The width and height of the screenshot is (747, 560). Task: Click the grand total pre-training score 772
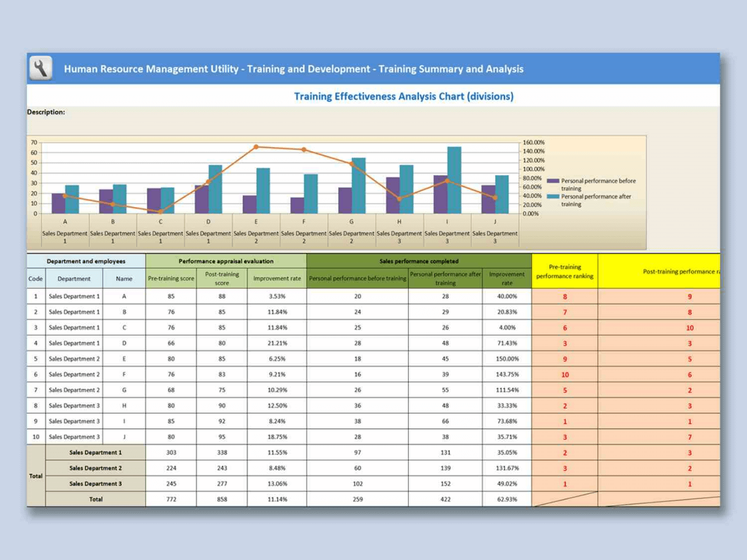click(x=171, y=499)
